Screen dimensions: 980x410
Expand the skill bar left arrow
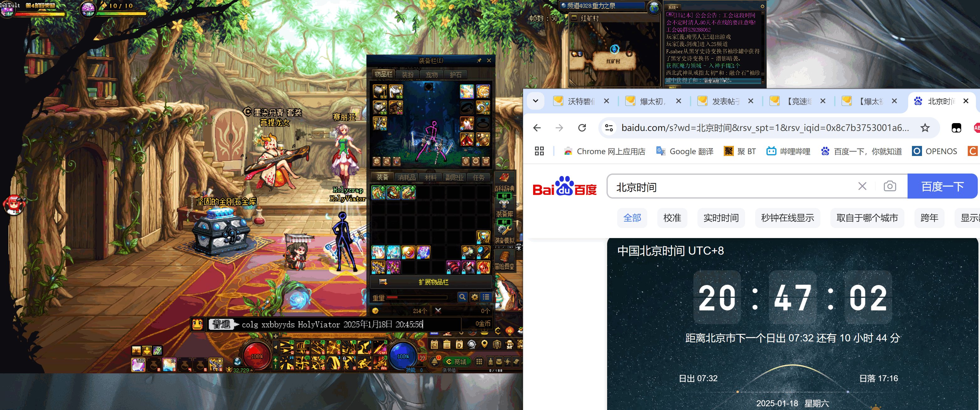coord(275,348)
